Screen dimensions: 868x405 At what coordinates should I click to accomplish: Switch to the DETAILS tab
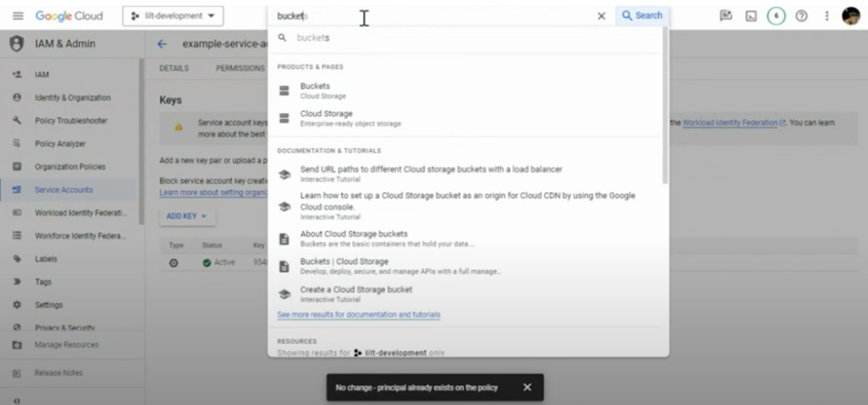174,68
